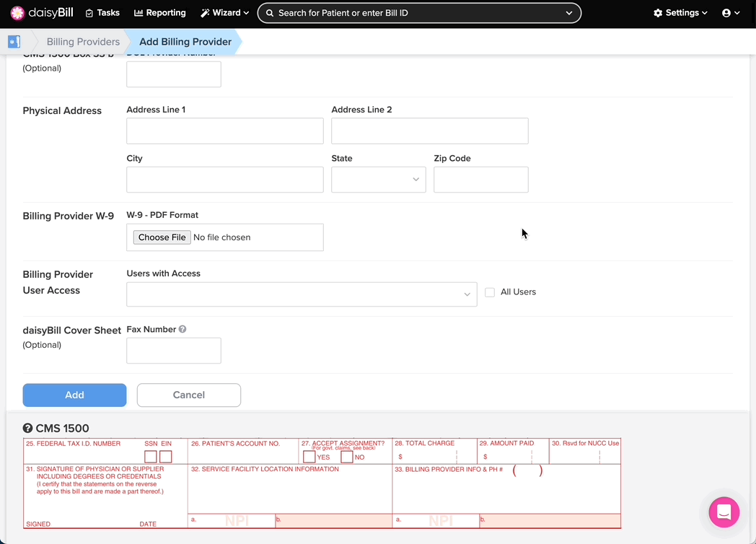The height and width of the screenshot is (544, 756).
Task: Click the SSN checkbox on CMS form
Action: coord(151,456)
